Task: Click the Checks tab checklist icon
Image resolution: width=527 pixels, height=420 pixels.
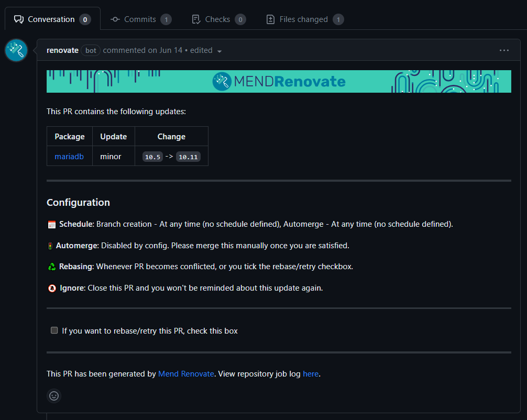Action: click(x=196, y=19)
